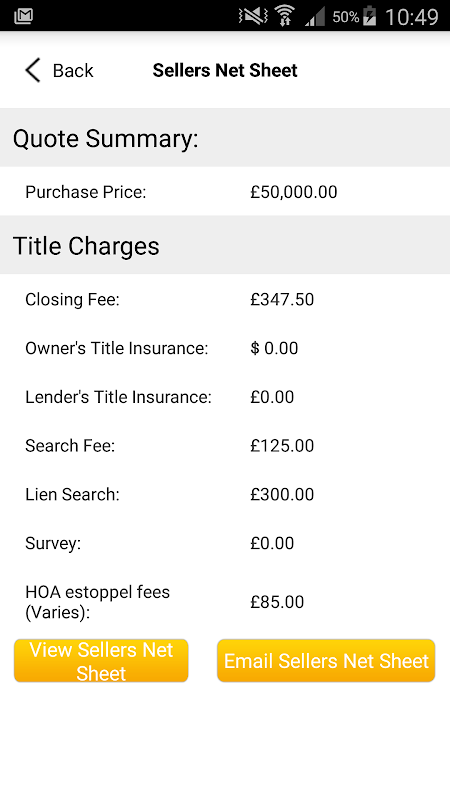Image resolution: width=450 pixels, height=800 pixels.
Task: Tap the Lien Search £300.00 amount
Action: pyautogui.click(x=282, y=494)
